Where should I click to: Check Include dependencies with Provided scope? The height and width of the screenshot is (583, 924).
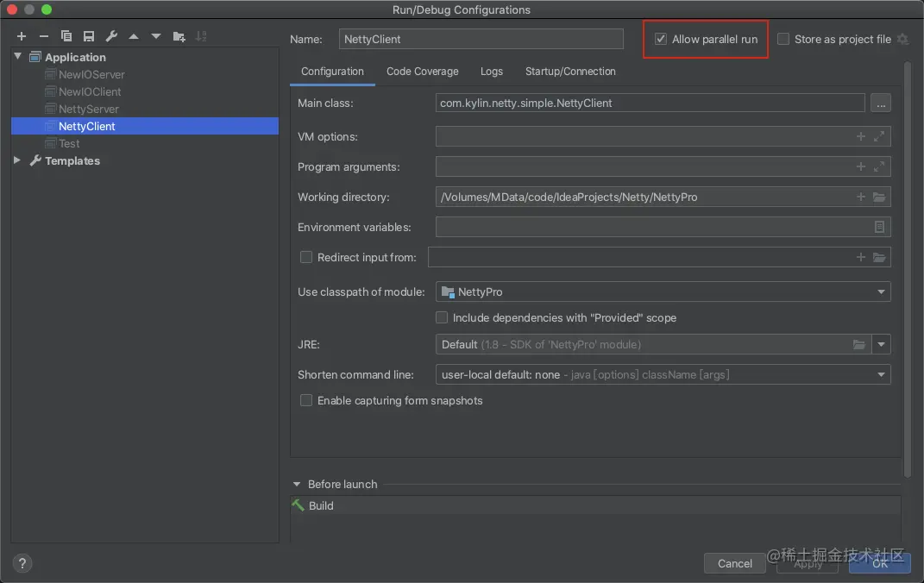click(442, 317)
